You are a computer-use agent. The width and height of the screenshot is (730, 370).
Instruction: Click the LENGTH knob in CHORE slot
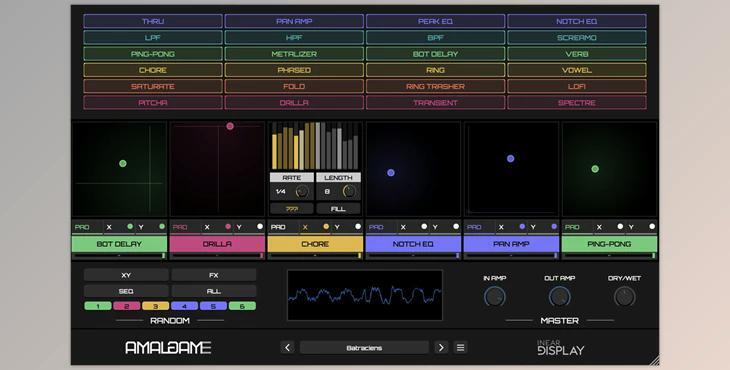pyautogui.click(x=349, y=191)
